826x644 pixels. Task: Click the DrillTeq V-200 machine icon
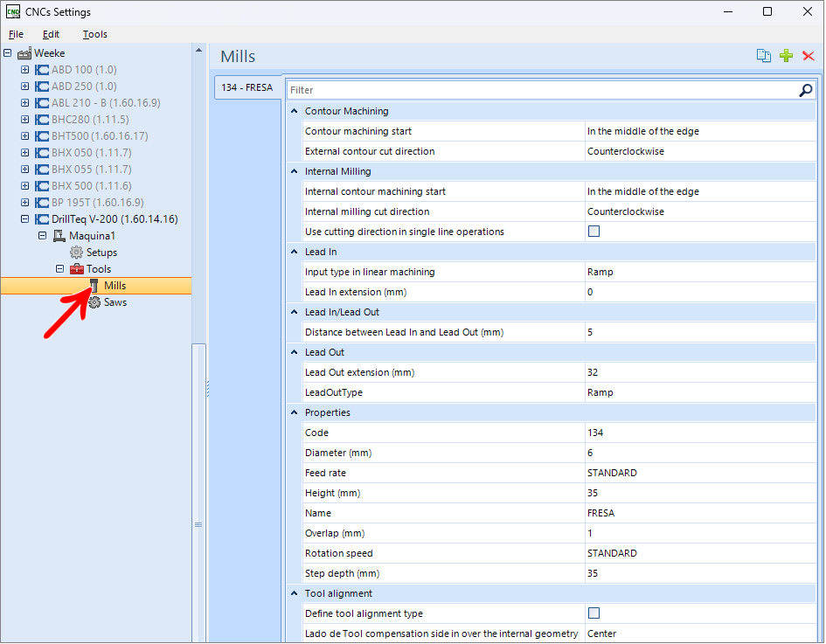point(42,219)
